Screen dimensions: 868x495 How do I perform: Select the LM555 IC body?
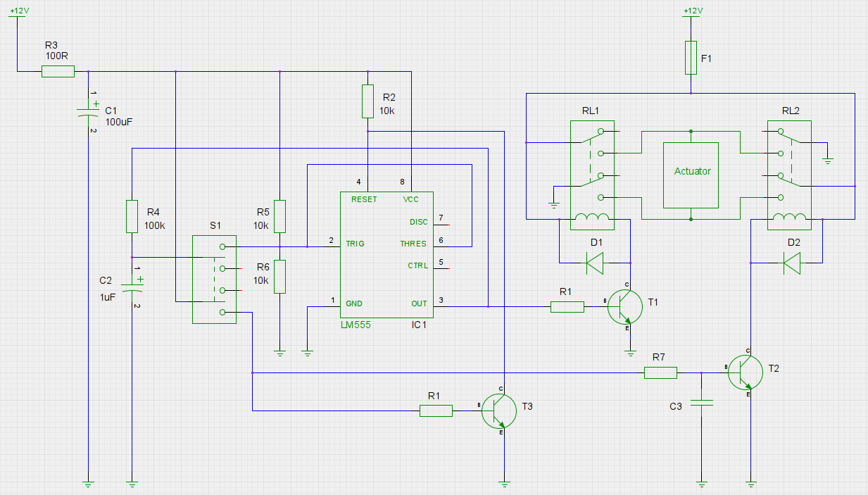coord(386,254)
